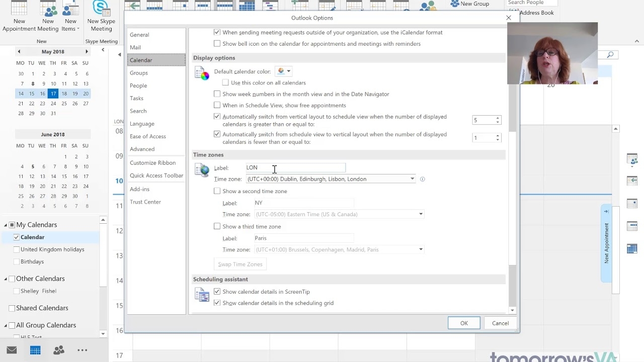Enable Show week numbers in month view
Screen dimensions: 644x362
coord(217,94)
